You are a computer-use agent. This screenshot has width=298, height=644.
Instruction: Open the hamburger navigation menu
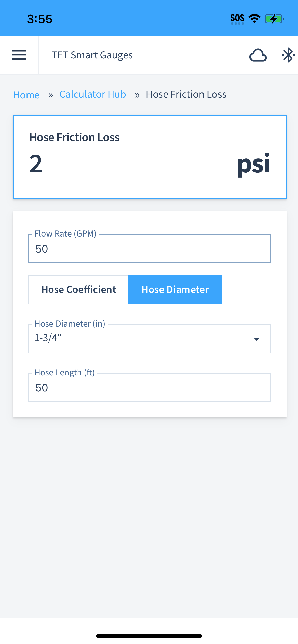(19, 55)
